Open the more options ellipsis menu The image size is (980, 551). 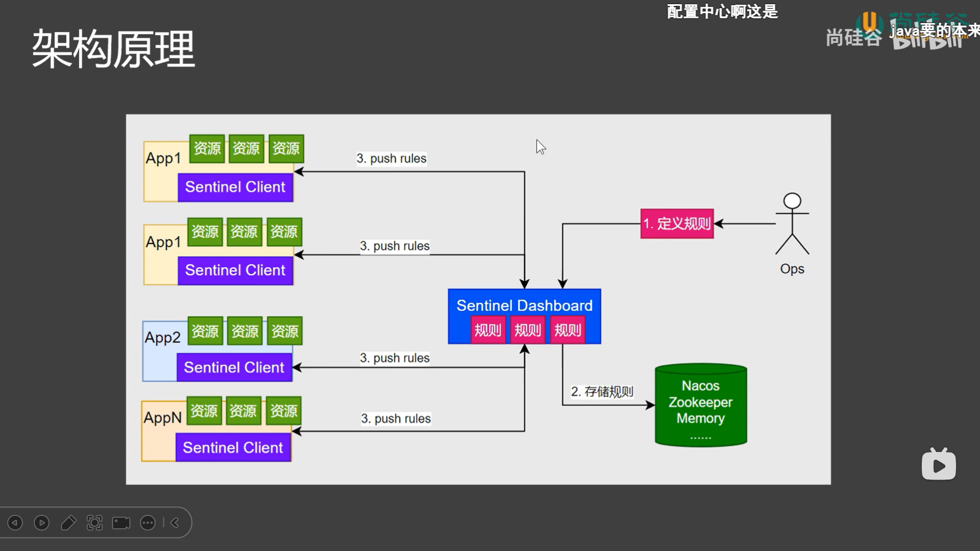[x=148, y=522]
